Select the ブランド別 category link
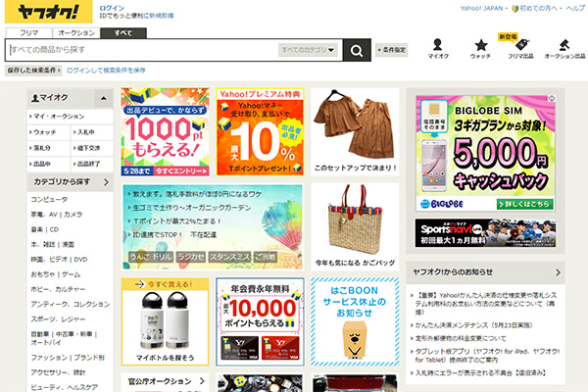The image size is (588, 392). point(89,358)
